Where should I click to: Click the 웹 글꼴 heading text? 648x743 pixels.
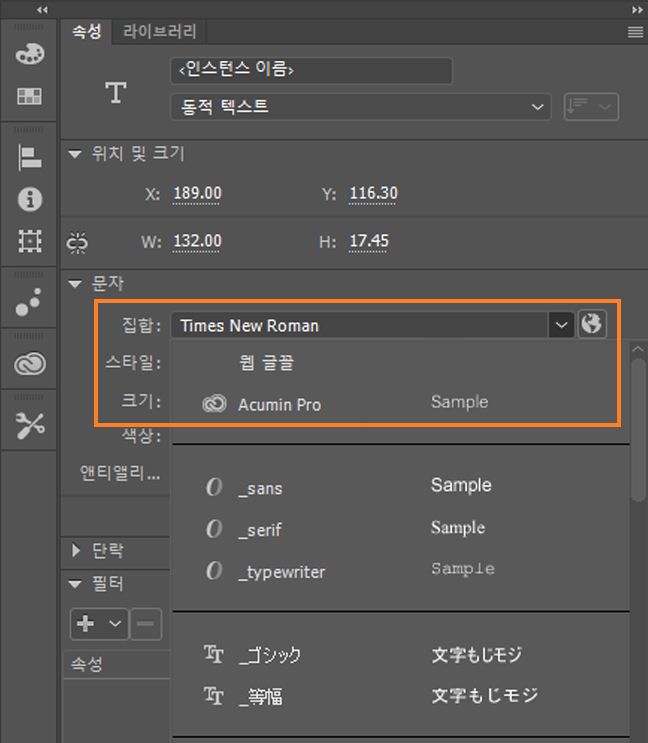point(266,363)
